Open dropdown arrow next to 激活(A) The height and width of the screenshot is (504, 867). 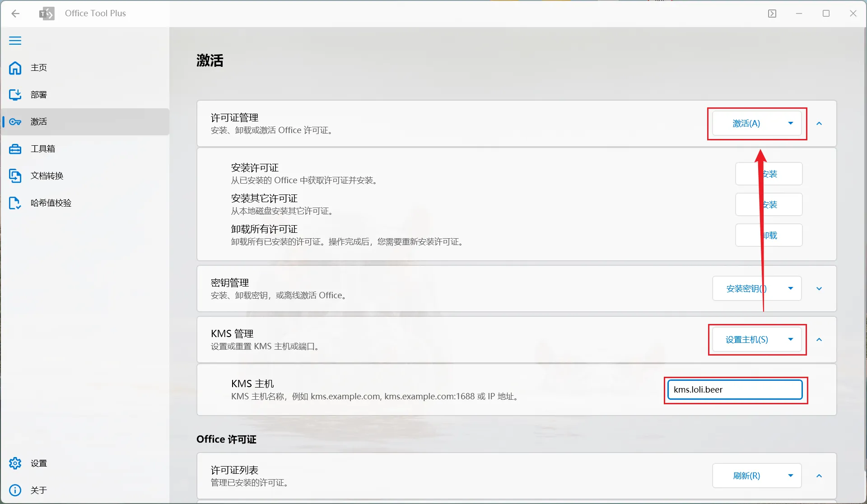pos(790,123)
